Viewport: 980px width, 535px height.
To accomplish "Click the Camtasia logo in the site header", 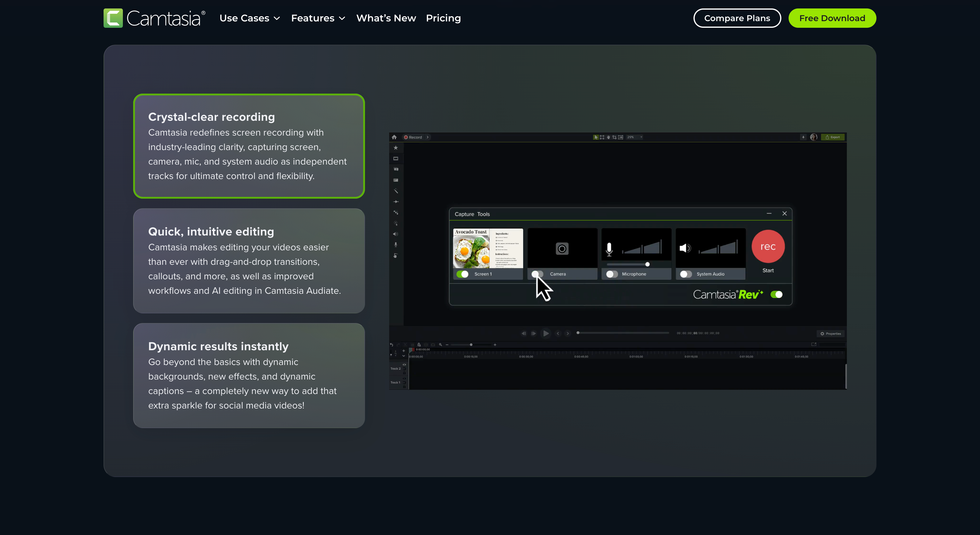I will (155, 18).
